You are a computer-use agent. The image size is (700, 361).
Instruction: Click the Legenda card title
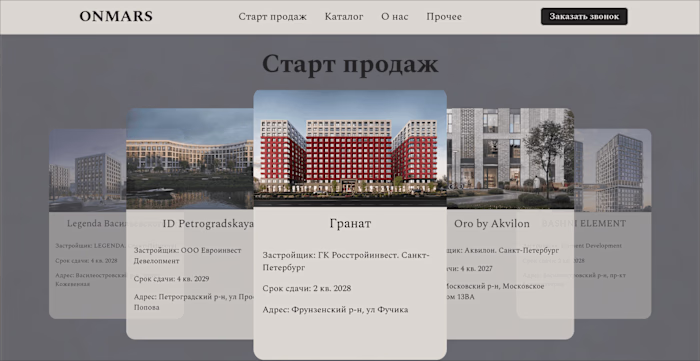pyautogui.click(x=96, y=223)
